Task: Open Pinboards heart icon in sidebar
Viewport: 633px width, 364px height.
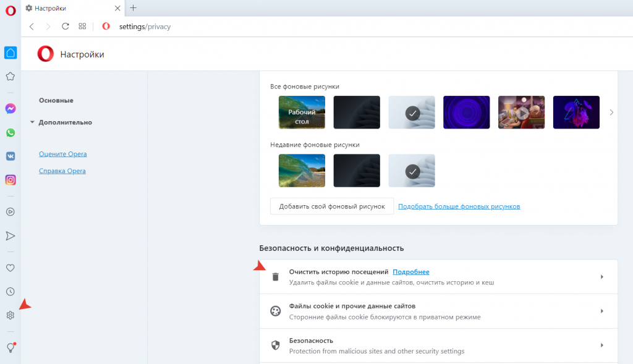Action: click(11, 268)
